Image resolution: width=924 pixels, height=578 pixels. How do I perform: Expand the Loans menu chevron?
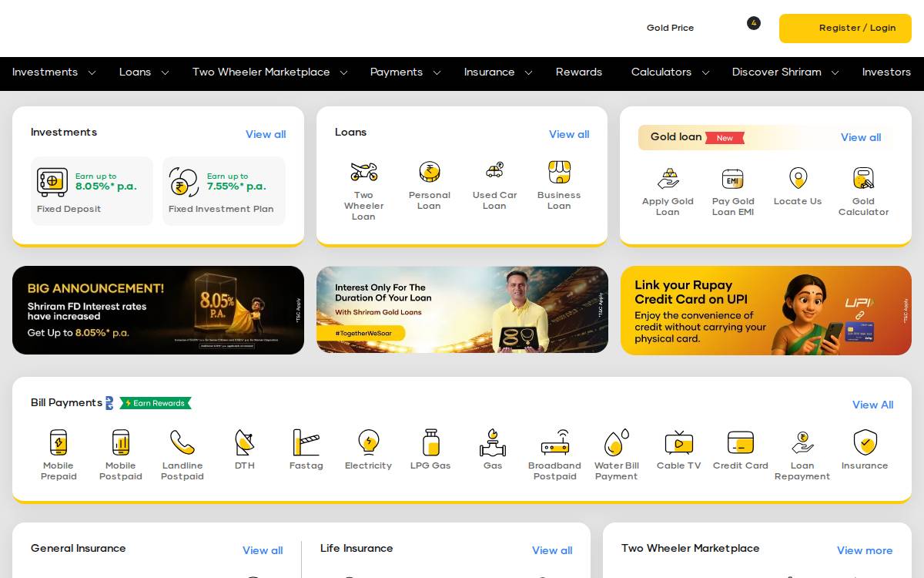[164, 72]
